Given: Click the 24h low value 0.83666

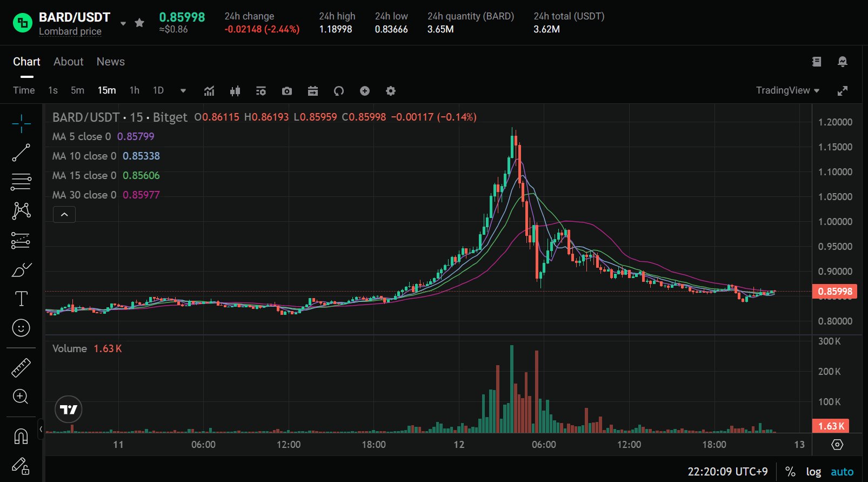Looking at the screenshot, I should (x=391, y=29).
